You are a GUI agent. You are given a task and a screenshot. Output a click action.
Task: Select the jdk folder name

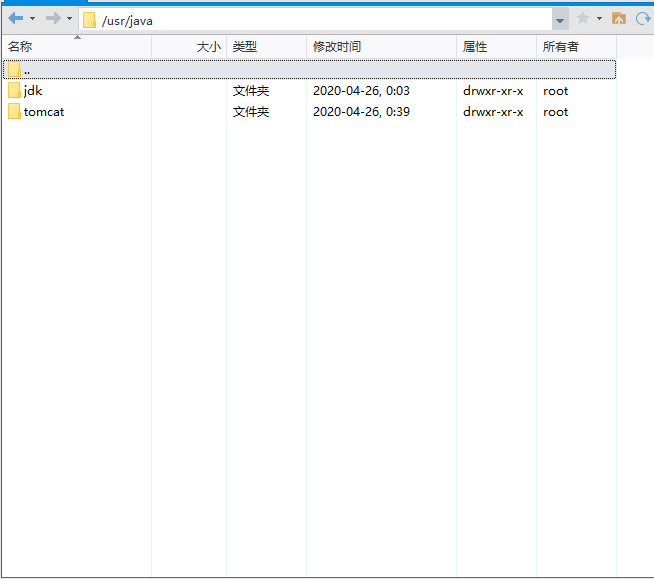[x=33, y=91]
